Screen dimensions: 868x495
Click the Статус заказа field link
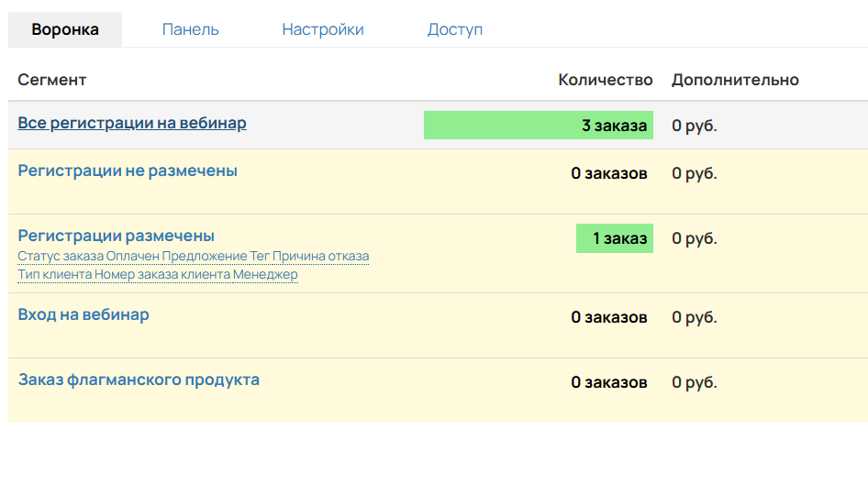pos(61,256)
